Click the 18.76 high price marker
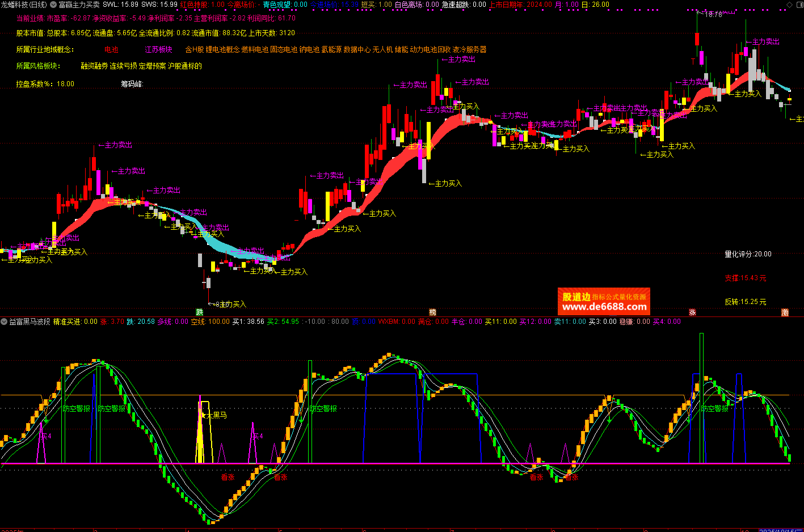The width and height of the screenshot is (804, 532). 713,15
